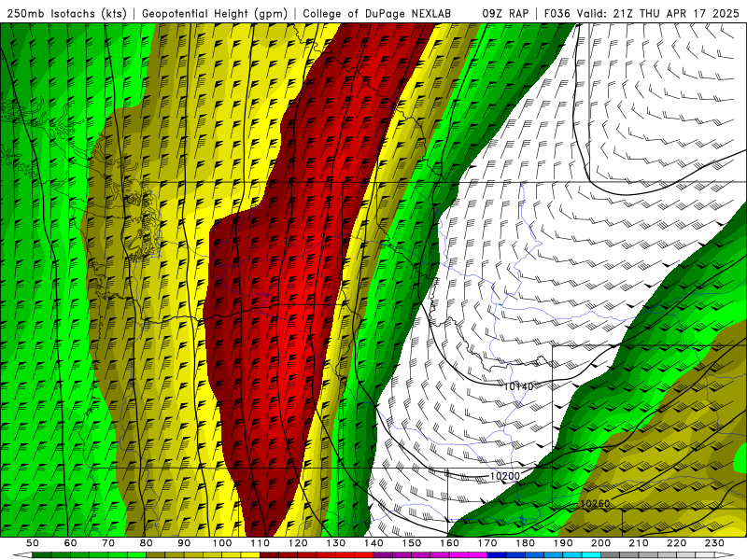The height and width of the screenshot is (560, 747).
Task: Click the 'College of DuPage NEXLAB' label
Action: click(x=377, y=13)
